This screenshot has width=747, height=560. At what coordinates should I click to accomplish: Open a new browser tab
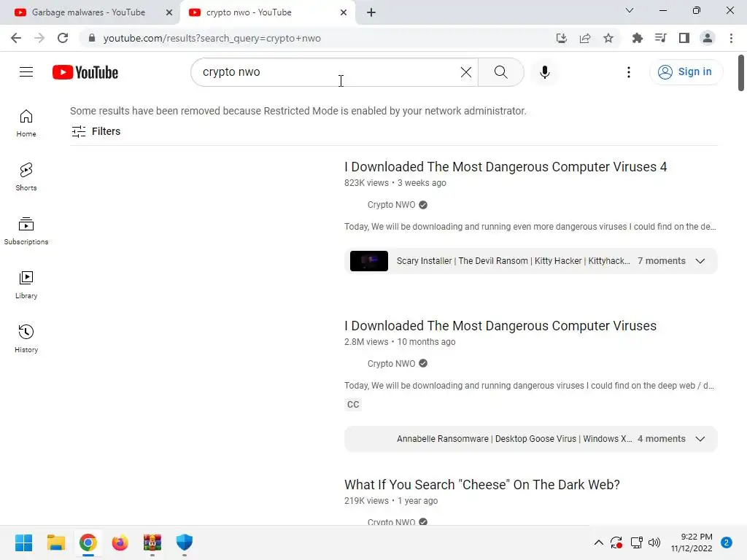click(x=371, y=12)
